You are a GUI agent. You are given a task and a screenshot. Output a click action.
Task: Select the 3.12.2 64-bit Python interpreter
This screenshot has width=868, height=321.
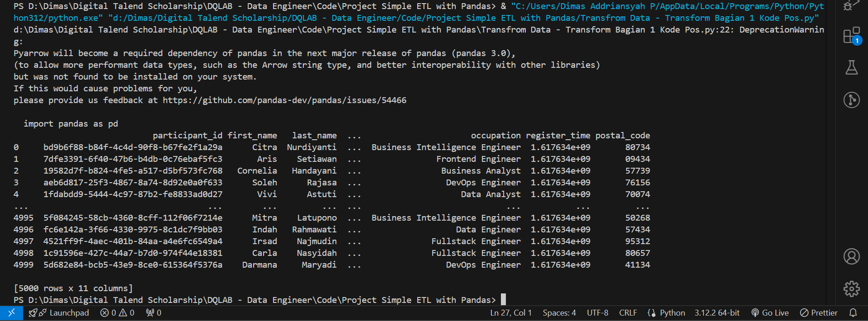pos(717,313)
